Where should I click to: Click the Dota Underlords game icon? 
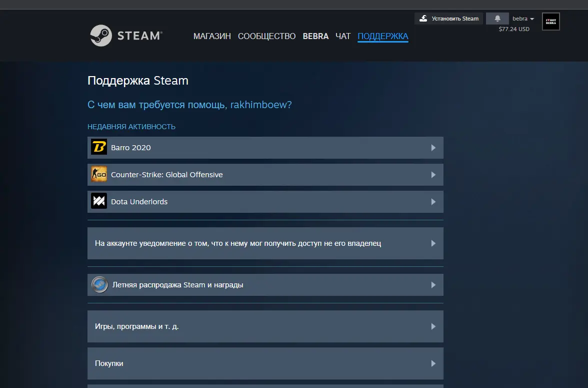click(99, 201)
